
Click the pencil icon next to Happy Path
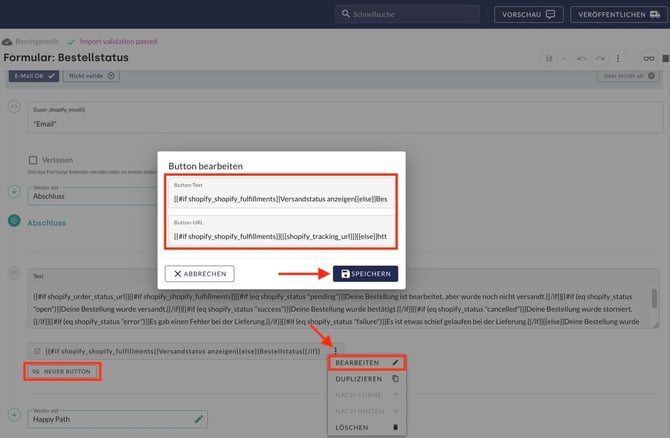point(199,419)
